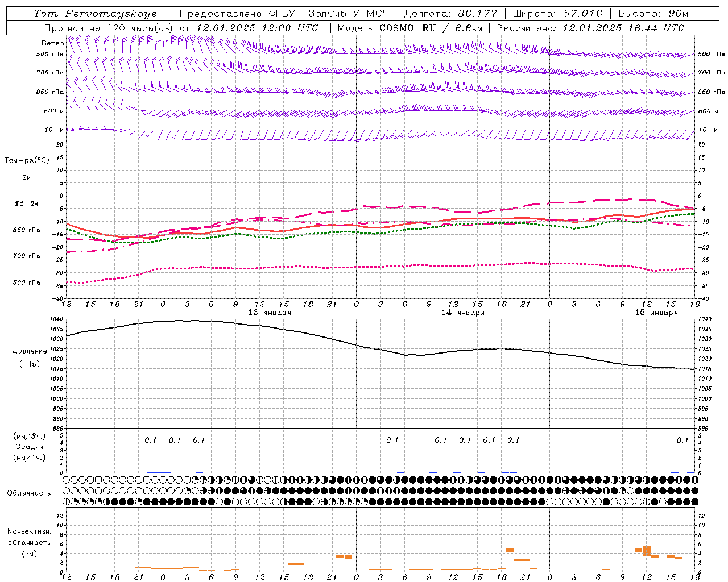Image resolution: width=728 pixels, height=582 pixels.
Task: Click the Рассчитано: 12.01.2025 16:44 UTC text
Action: (590, 28)
